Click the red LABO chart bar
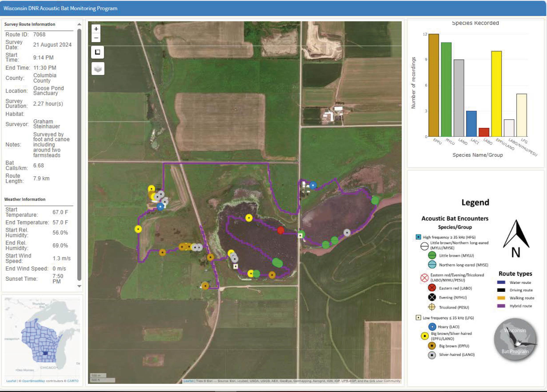 tap(484, 132)
